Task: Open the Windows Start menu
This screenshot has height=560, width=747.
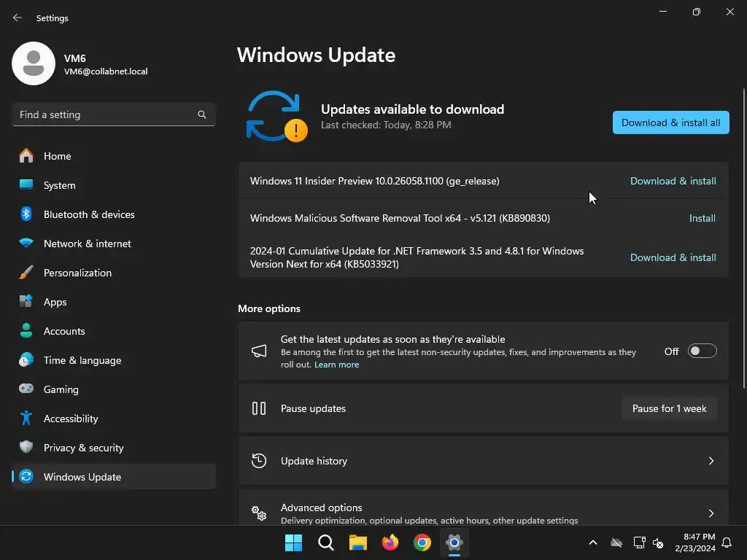Action: (293, 542)
